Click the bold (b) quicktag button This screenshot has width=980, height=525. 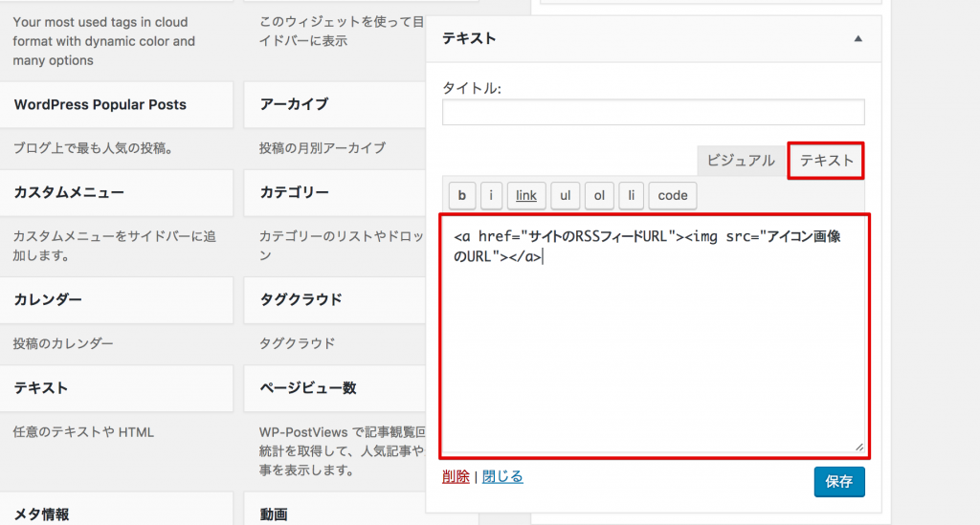point(462,195)
